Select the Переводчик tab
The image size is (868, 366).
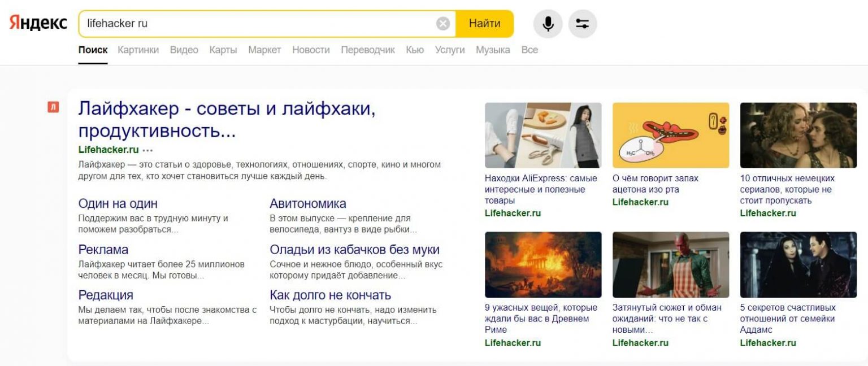[367, 50]
